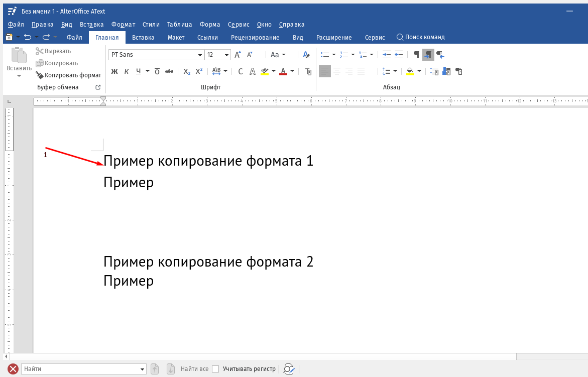Viewport: 588px width, 377px height.
Task: Click the character properties icon after font color
Action: [308, 71]
